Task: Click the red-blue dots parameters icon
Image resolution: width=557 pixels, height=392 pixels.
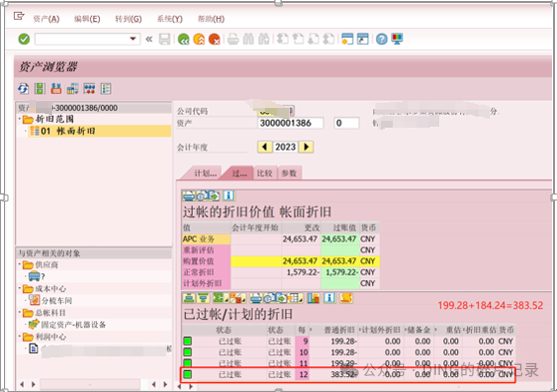Action: pyautogui.click(x=89, y=88)
